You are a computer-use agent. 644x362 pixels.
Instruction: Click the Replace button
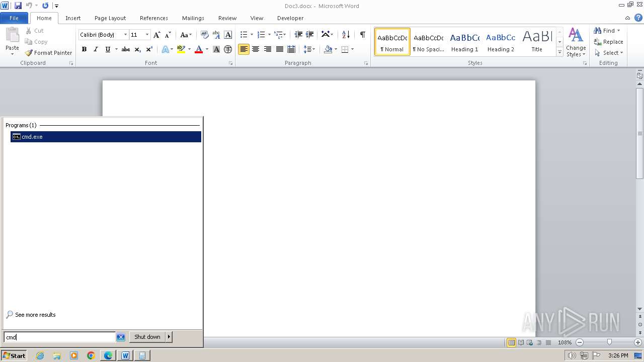609,42
